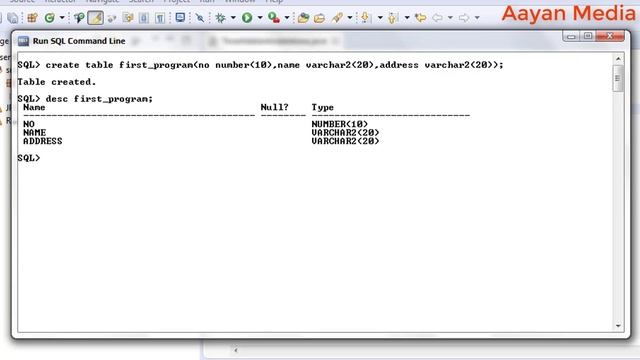
Task: Click the VARCHAR2(20) type in NAME row
Action: [345, 133]
